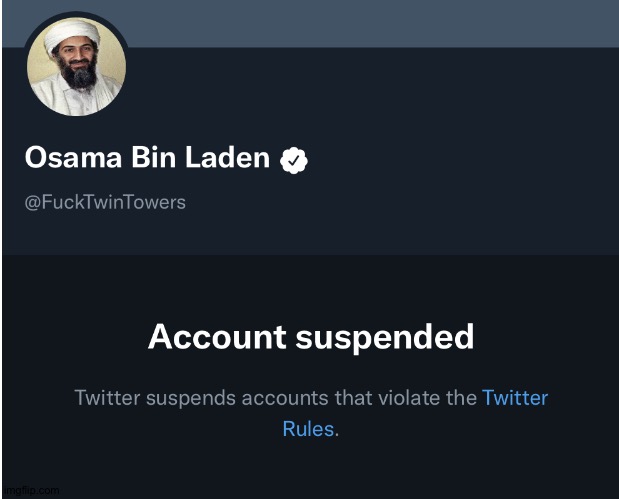The width and height of the screenshot is (619, 499).
Task: Click the Account suspended heading
Action: pos(310,337)
